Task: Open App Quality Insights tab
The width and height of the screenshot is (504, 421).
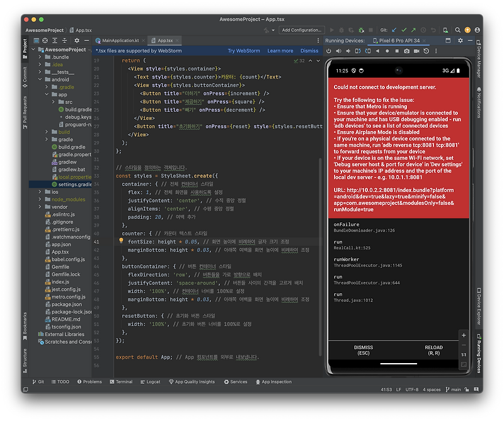Action: coord(192,382)
